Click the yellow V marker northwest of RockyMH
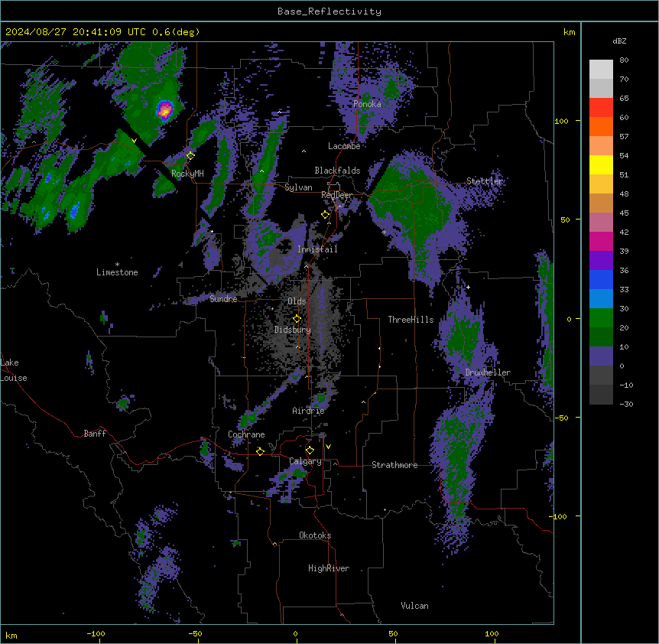Screen dimensions: 659x644 134,141
